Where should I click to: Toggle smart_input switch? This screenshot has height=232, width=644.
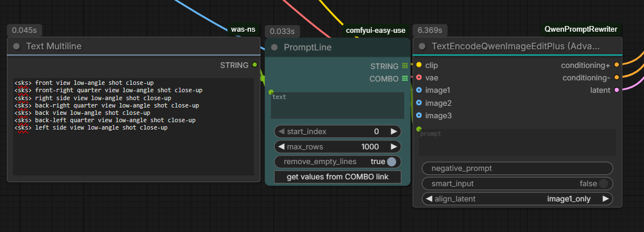click(603, 184)
